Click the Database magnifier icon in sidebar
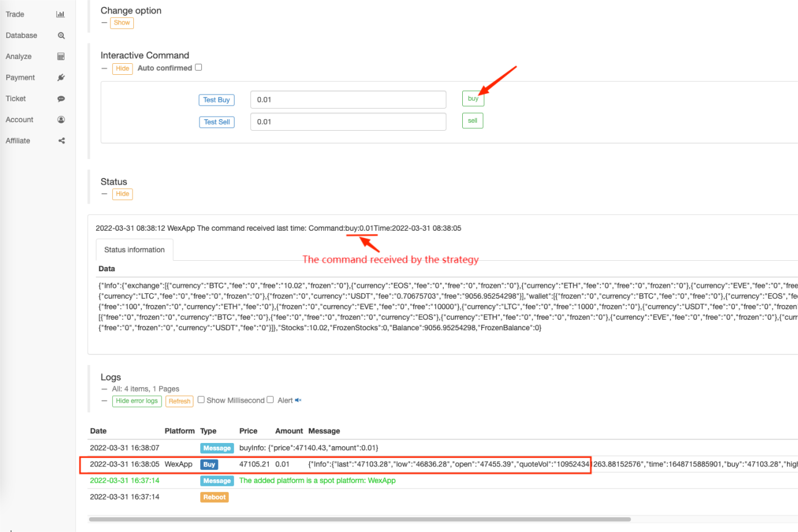The height and width of the screenshot is (532, 798). [61, 36]
